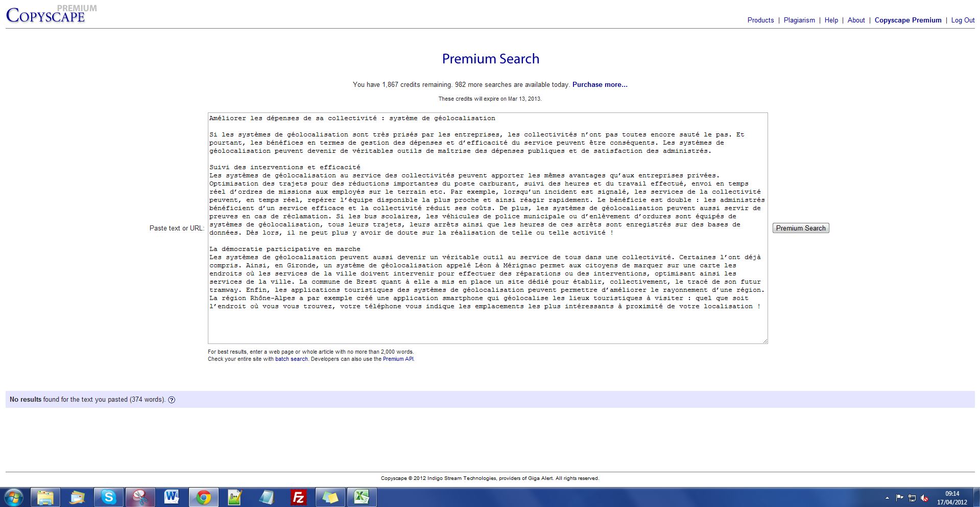Open Sticky Notes from taskbar

click(x=330, y=497)
